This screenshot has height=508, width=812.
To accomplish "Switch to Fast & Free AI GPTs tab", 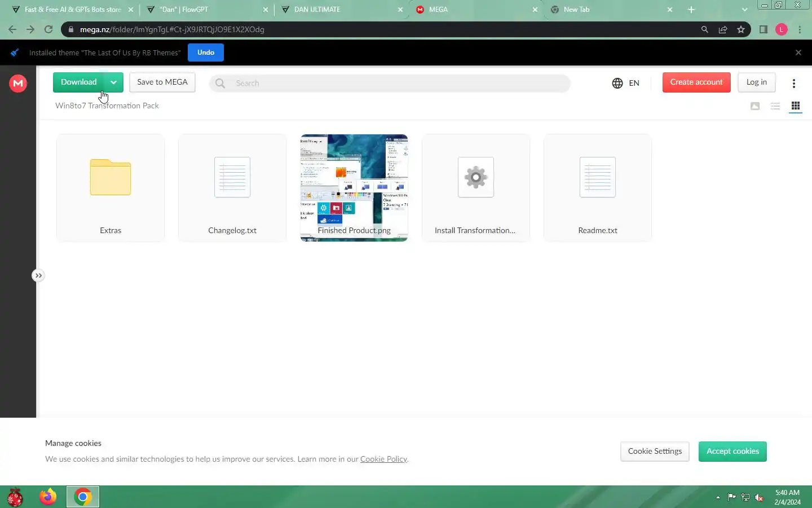I will coord(73,10).
